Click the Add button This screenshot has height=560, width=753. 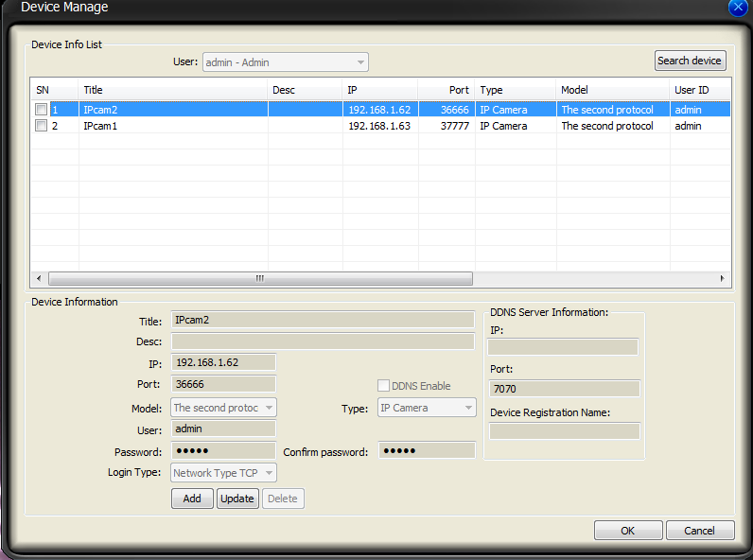pos(192,499)
